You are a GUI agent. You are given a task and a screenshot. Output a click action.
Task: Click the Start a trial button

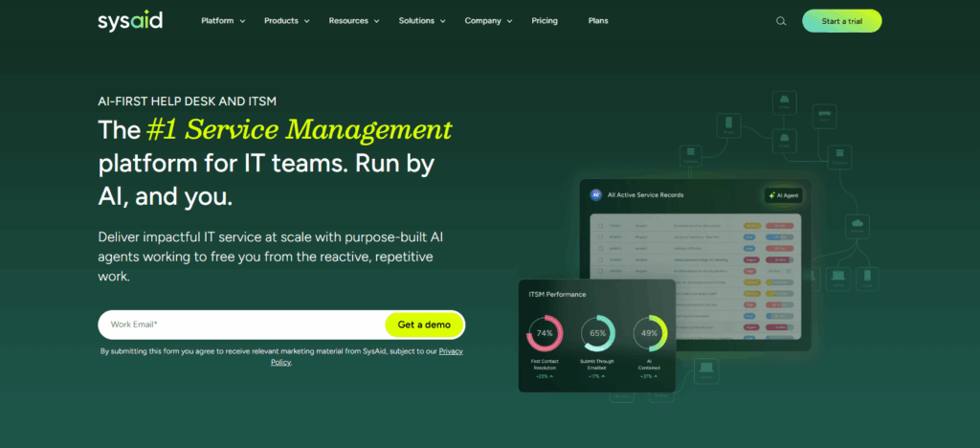click(x=841, y=21)
